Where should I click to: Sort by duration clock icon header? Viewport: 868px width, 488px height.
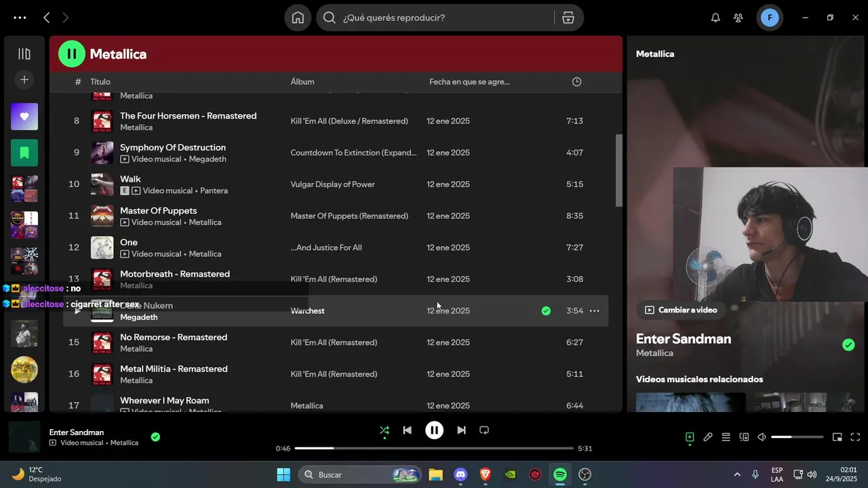(576, 82)
